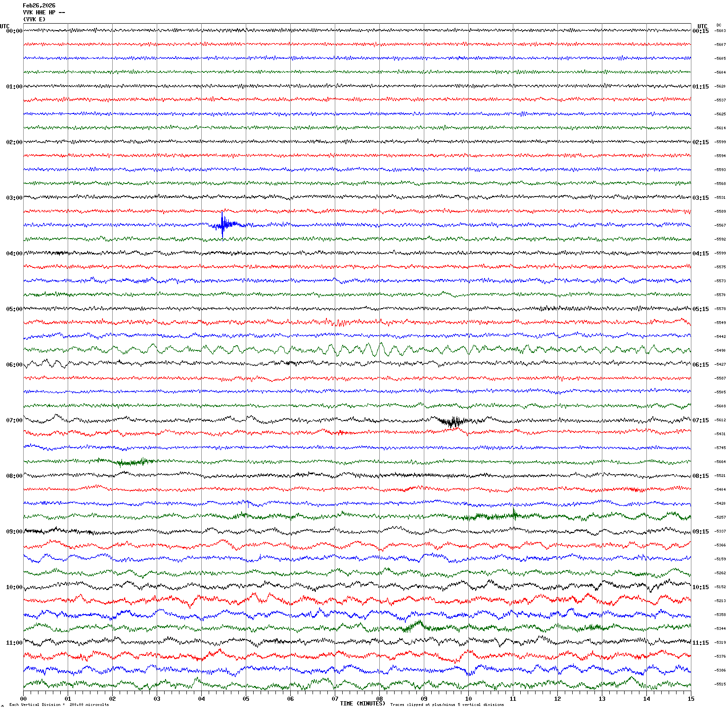Viewport: 728px width, 711px height.
Task: Click the 00:15 time label on right
Action: click(700, 31)
